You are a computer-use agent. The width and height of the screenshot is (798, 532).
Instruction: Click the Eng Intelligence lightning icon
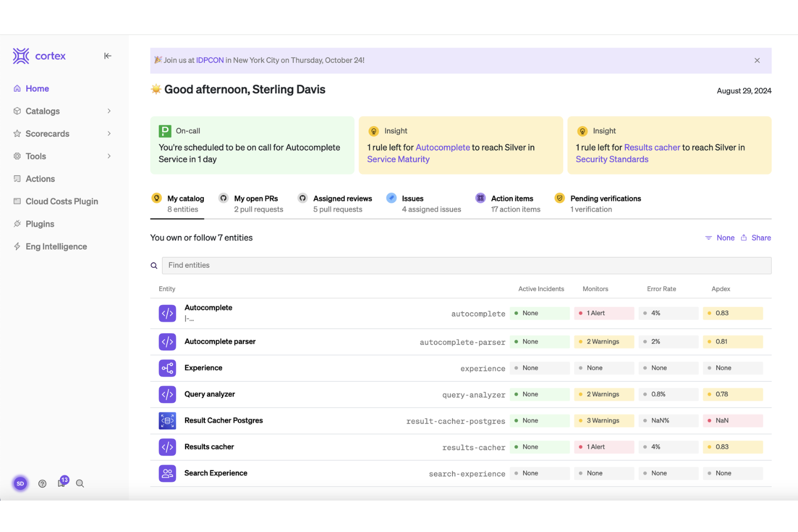coord(17,246)
